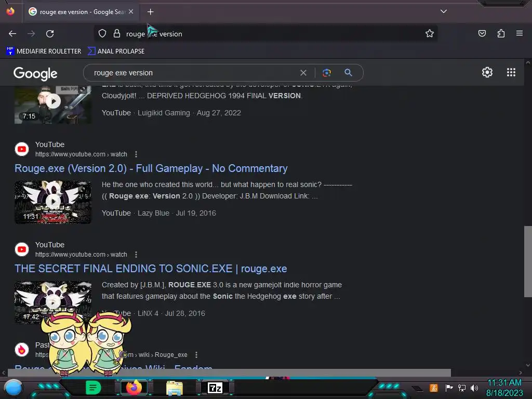
Task: Click the YouTube favicon above SECRET FINAL ENDING
Action: [22, 249]
